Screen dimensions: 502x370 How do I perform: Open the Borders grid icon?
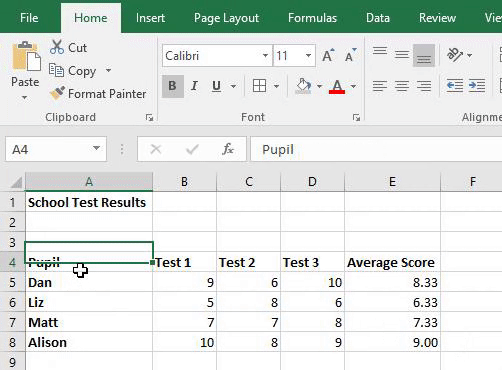coord(259,86)
